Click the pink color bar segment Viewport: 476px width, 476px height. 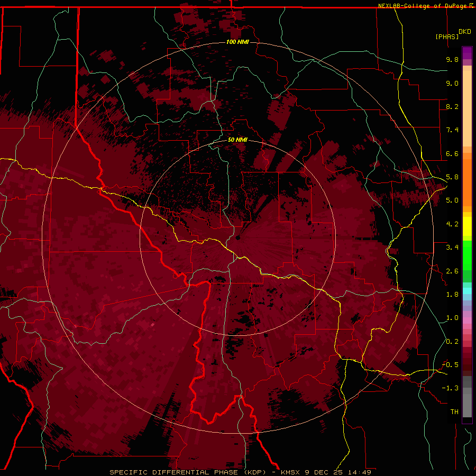pyautogui.click(x=467, y=321)
